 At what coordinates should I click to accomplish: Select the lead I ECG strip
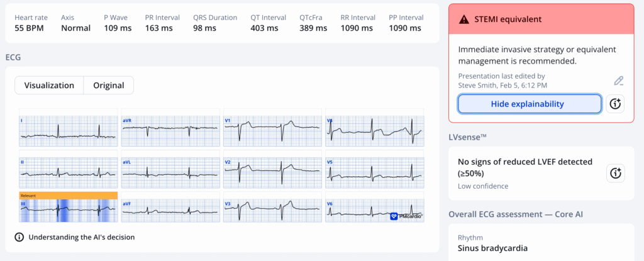pyautogui.click(x=69, y=130)
